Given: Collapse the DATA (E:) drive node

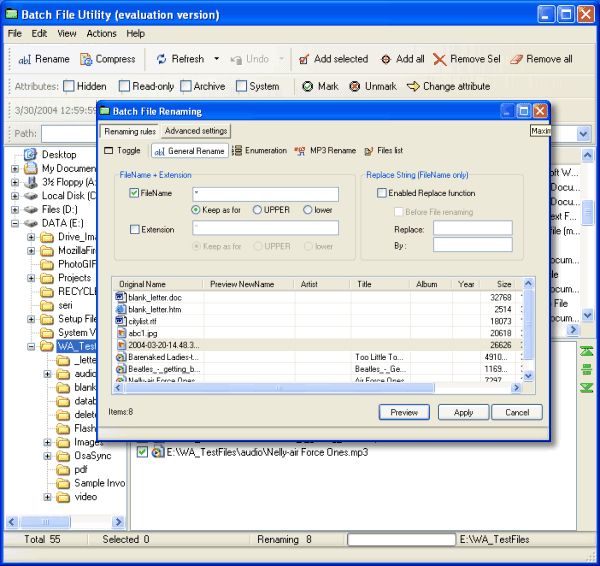Looking at the screenshot, I should coord(15,223).
